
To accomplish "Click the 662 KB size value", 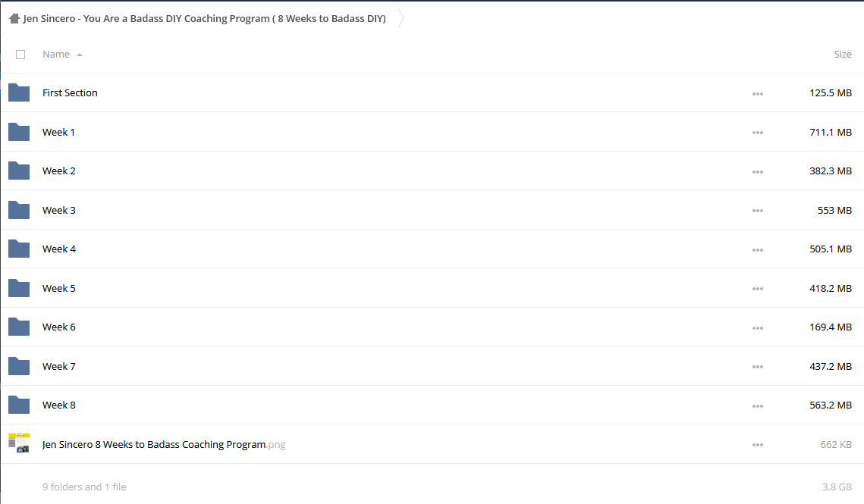I will 836,445.
